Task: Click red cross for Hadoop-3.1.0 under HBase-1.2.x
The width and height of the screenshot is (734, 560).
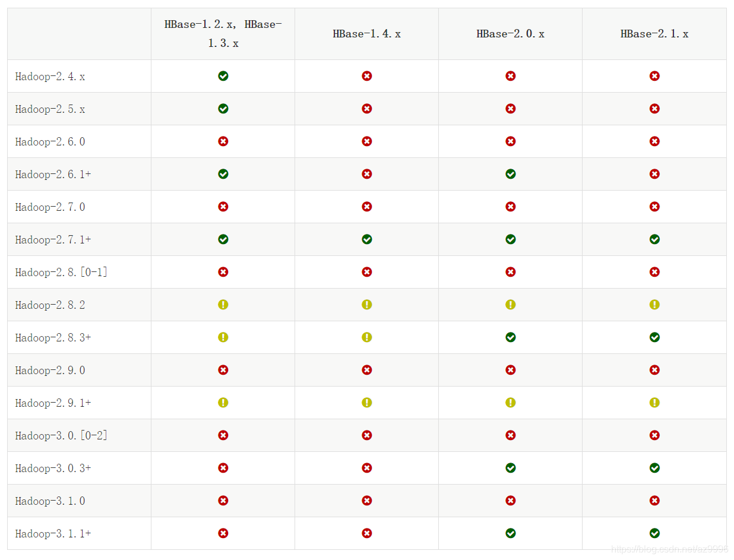Action: (223, 501)
